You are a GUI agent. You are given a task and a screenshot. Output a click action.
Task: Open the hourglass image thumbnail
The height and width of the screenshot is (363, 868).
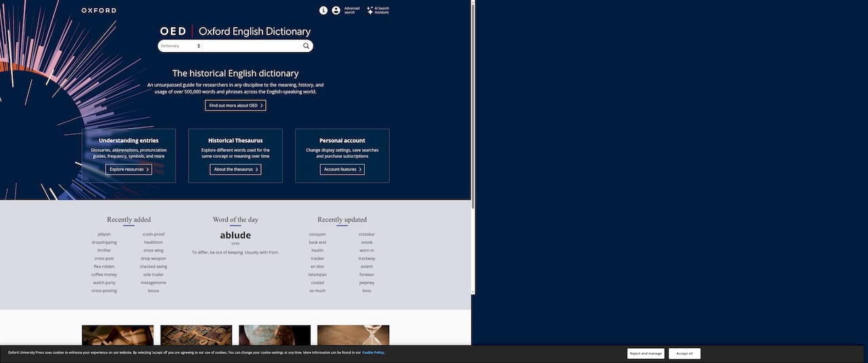[353, 336]
